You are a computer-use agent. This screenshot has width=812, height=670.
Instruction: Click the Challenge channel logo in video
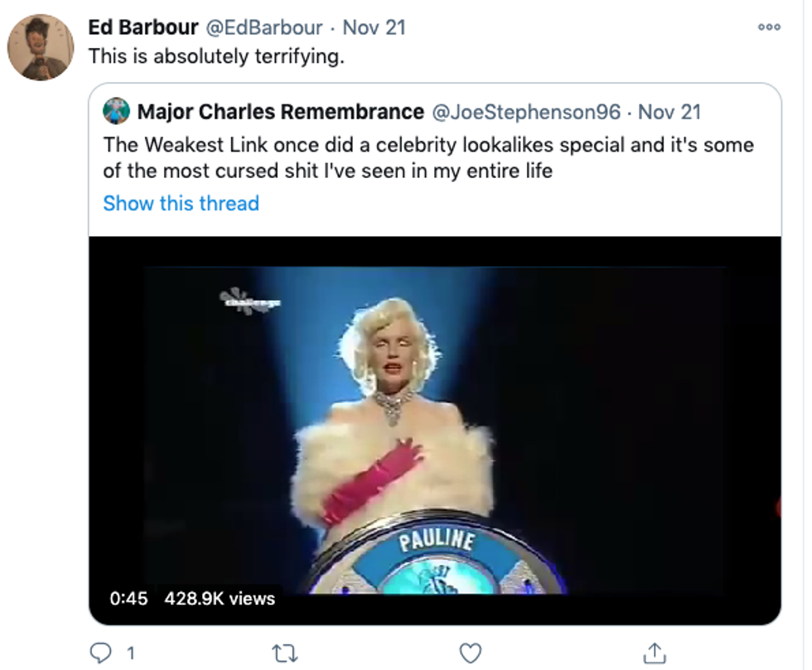click(x=249, y=300)
